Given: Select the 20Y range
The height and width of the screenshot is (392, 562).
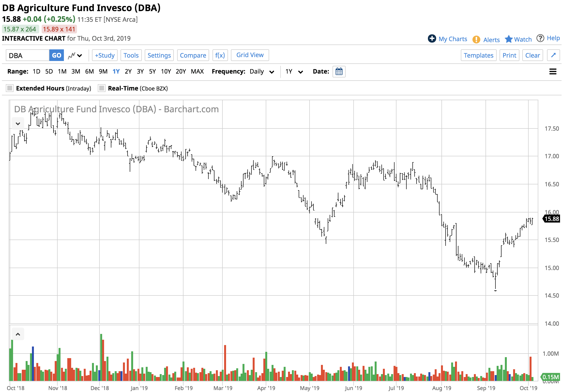Looking at the screenshot, I should [181, 71].
